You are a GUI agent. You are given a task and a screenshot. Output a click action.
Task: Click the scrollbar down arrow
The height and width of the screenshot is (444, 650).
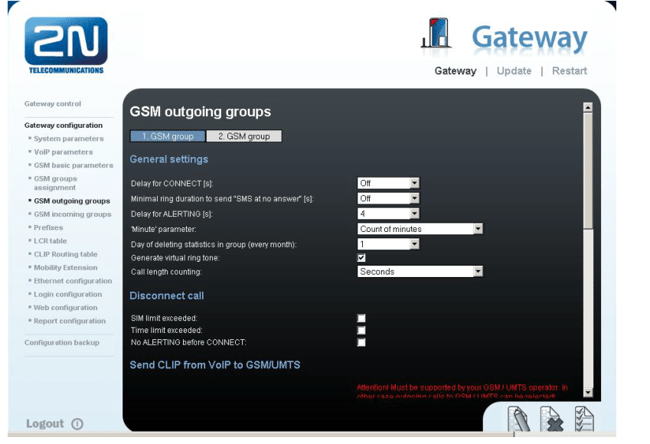tap(587, 392)
